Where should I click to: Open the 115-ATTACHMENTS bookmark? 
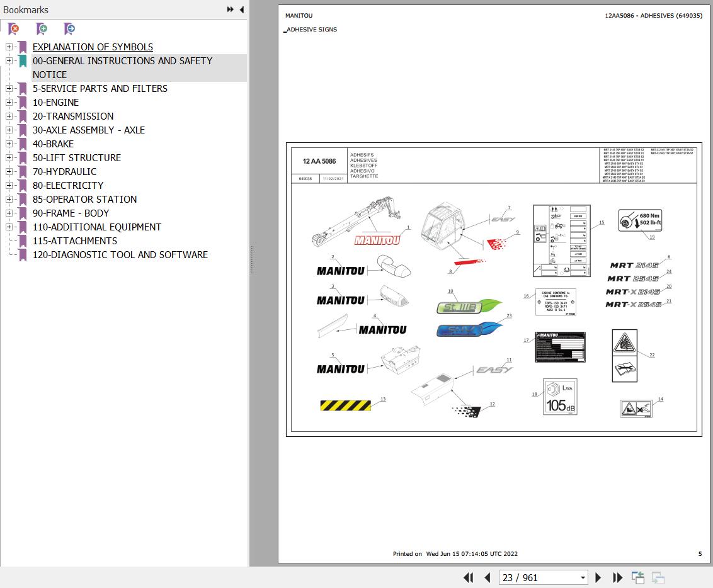[75, 241]
